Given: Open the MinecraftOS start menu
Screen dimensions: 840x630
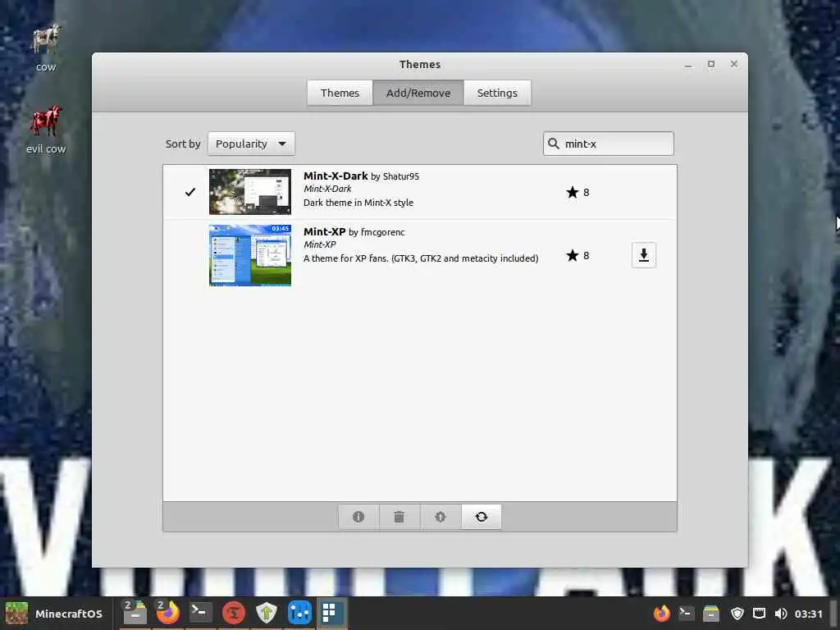Looking at the screenshot, I should [53, 614].
